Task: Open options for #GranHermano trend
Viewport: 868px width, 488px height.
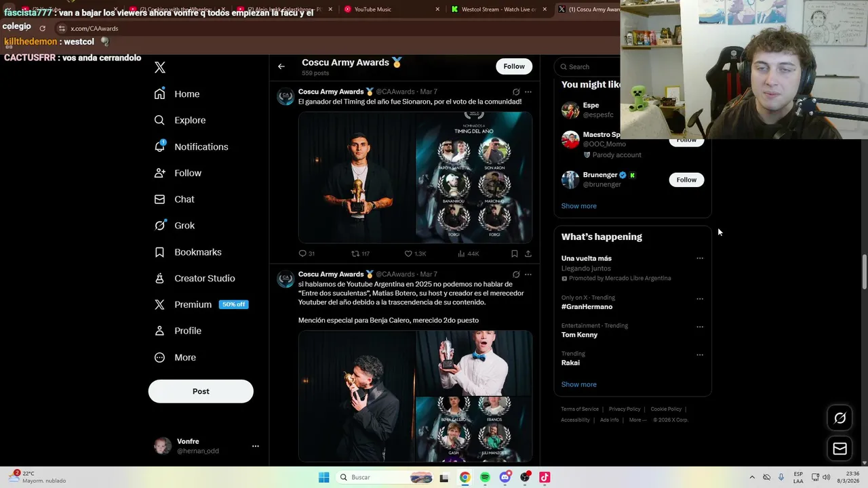Action: 700,298
